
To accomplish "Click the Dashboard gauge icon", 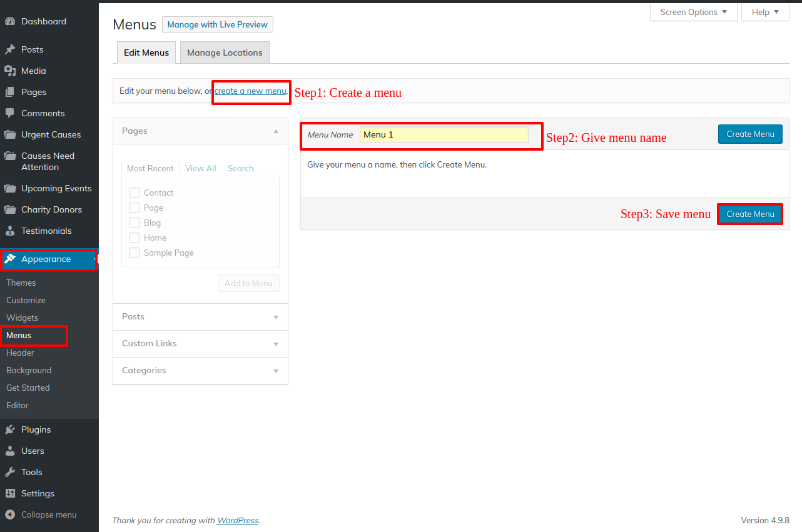I will tap(10, 21).
